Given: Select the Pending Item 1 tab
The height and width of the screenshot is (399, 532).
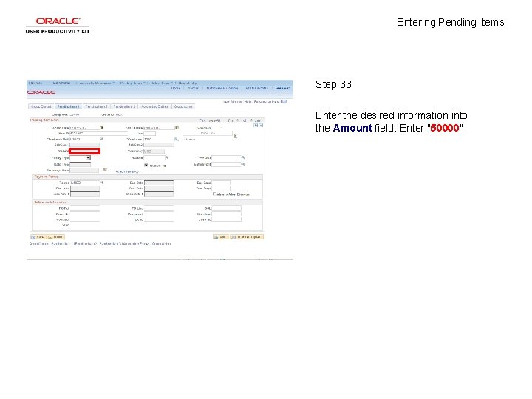Looking at the screenshot, I should click(x=68, y=106).
